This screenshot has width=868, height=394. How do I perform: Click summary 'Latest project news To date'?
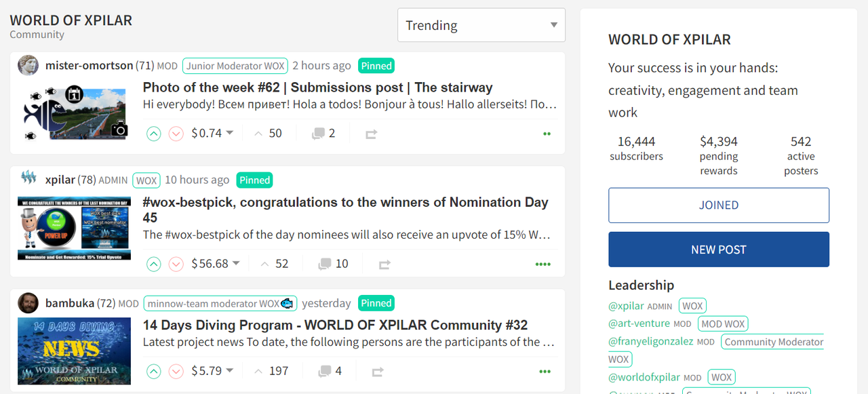[350, 342]
